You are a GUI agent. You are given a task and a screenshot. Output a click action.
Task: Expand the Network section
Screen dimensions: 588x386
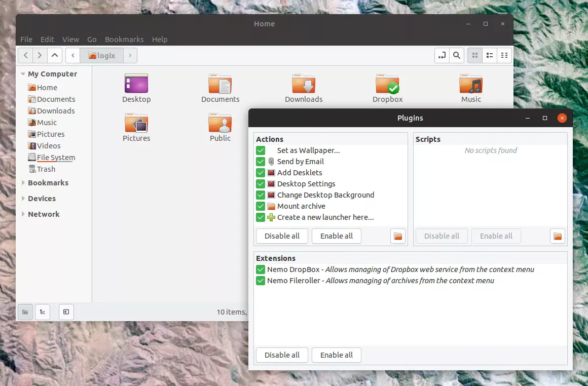click(x=22, y=214)
